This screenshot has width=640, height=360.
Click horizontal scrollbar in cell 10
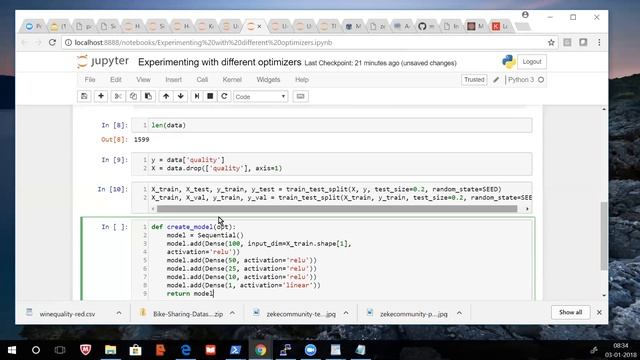pyautogui.click(x=337, y=209)
